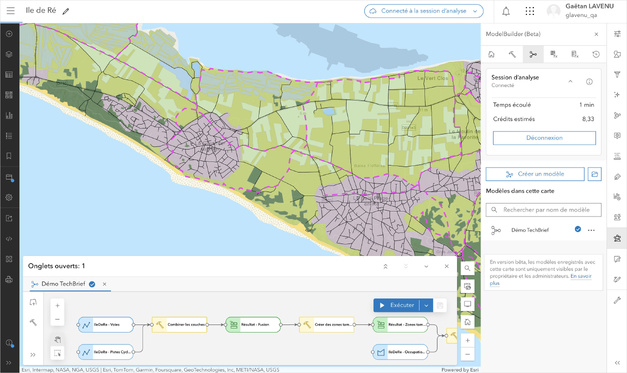Open the Charts panel in left sidebar

pyautogui.click(x=9, y=115)
